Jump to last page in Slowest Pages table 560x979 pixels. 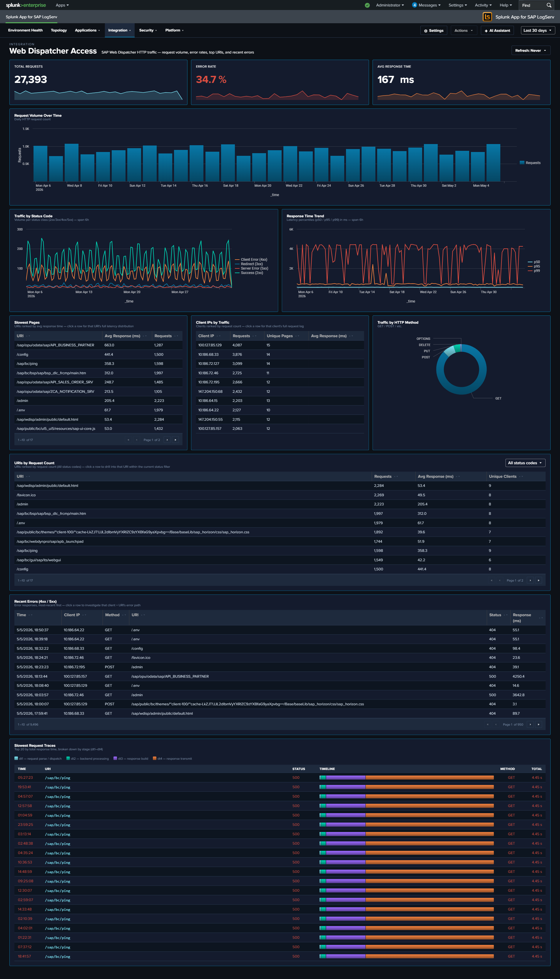pyautogui.click(x=175, y=440)
